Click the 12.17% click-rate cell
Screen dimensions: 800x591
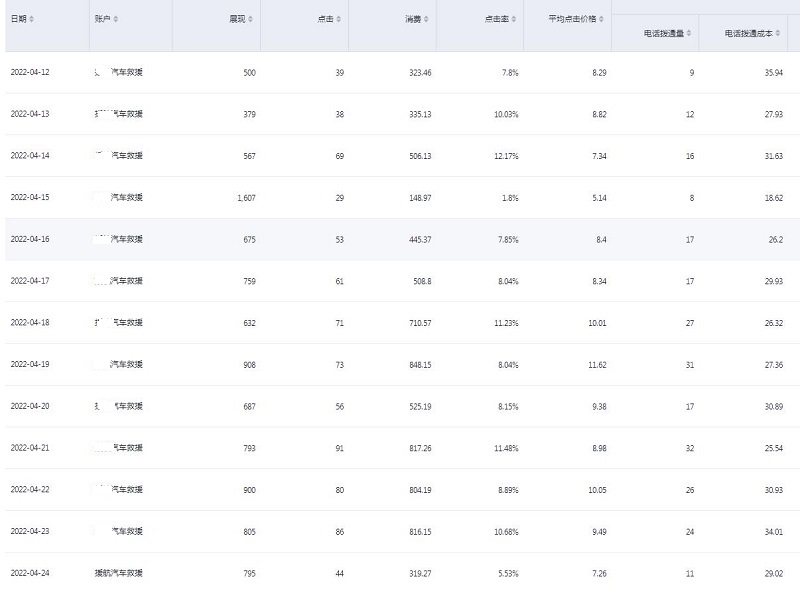coord(503,156)
